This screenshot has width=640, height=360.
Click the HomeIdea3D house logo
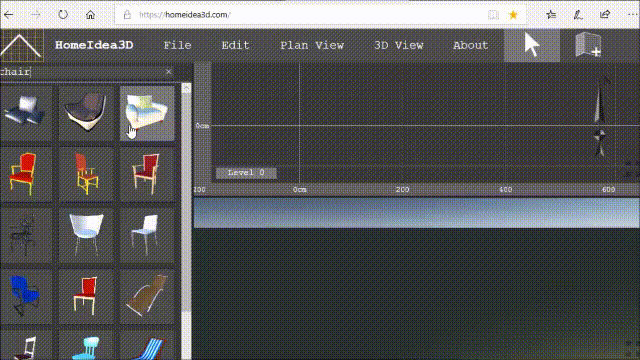(21, 45)
